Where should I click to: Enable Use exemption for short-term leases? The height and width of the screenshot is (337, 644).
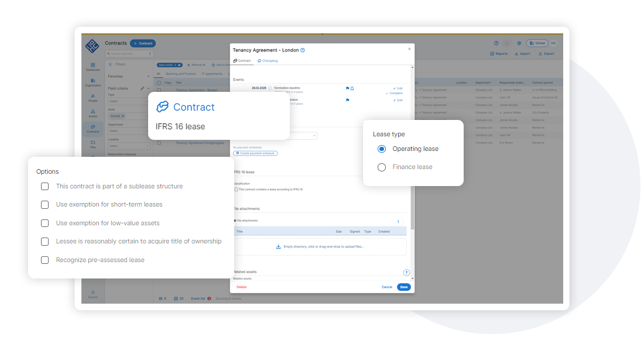tap(44, 204)
